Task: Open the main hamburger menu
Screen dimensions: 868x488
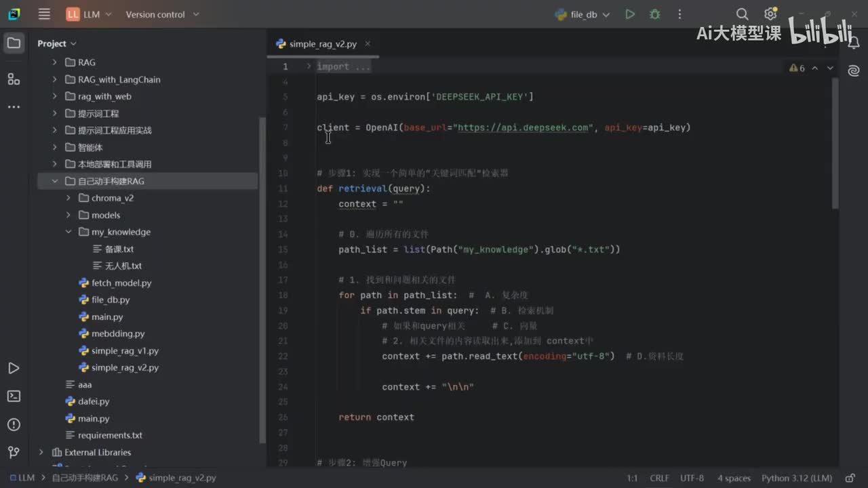Action: pyautogui.click(x=44, y=14)
